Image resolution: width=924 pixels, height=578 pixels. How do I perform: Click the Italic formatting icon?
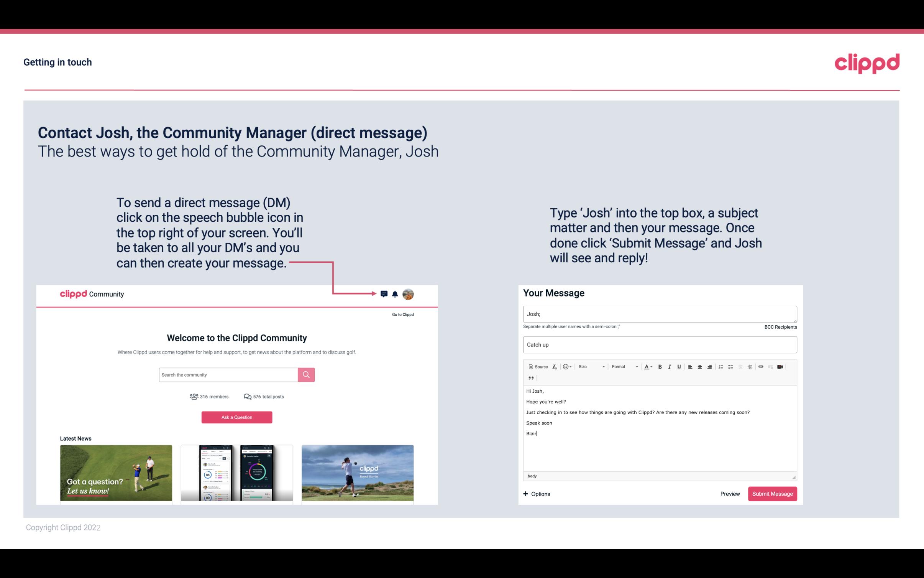669,367
